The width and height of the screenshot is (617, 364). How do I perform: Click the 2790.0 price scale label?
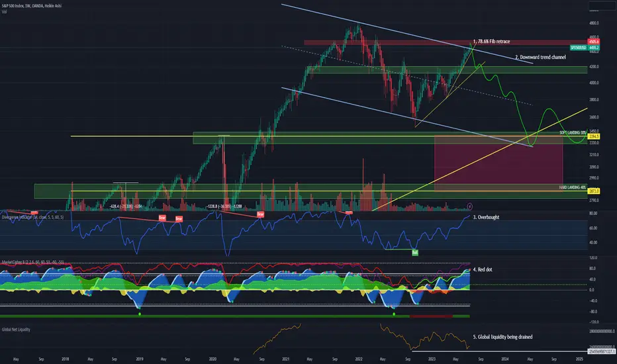coord(594,201)
